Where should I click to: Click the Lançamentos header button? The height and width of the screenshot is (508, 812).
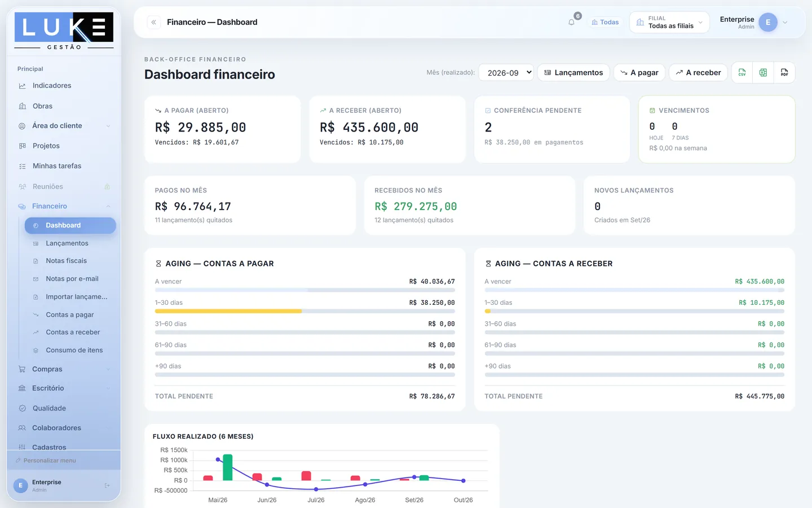pyautogui.click(x=573, y=73)
